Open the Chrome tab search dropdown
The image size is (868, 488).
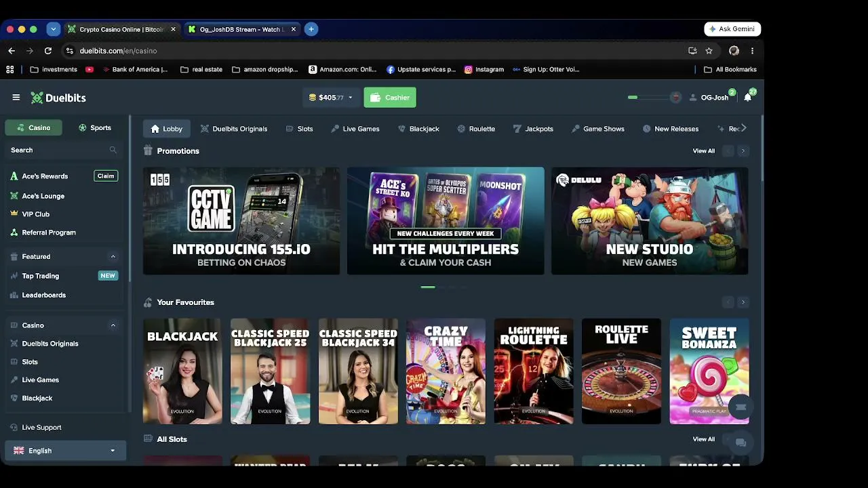click(54, 29)
